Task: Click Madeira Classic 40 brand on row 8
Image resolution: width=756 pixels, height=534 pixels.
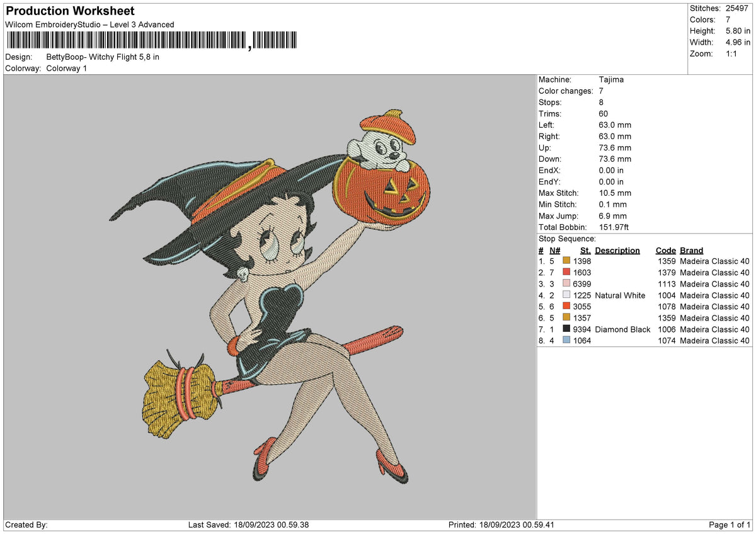Action: click(714, 340)
